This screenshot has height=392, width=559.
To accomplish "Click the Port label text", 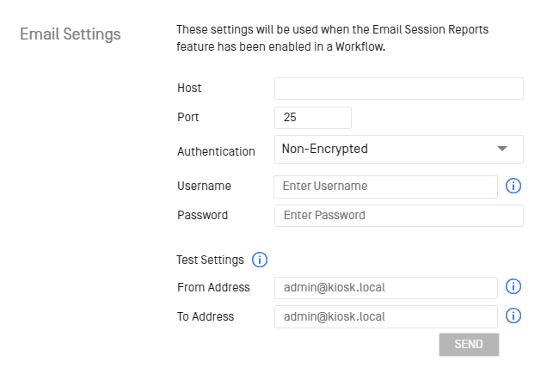I will 187,117.
